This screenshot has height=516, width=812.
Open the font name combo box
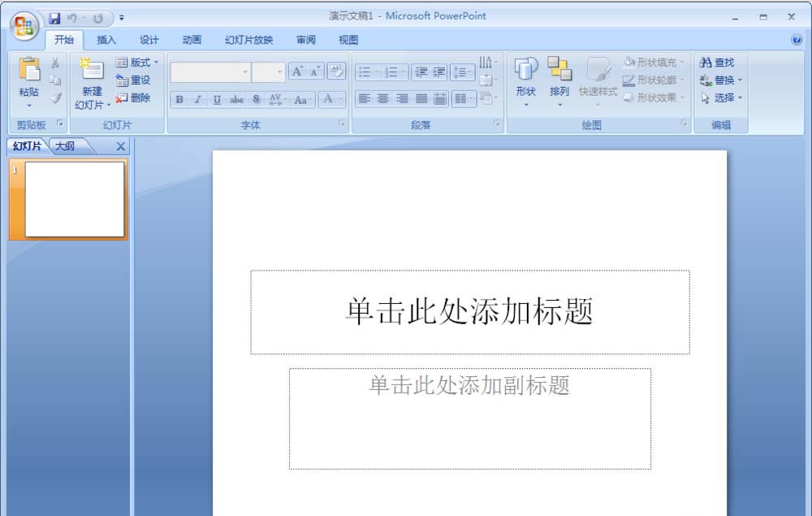pos(210,72)
